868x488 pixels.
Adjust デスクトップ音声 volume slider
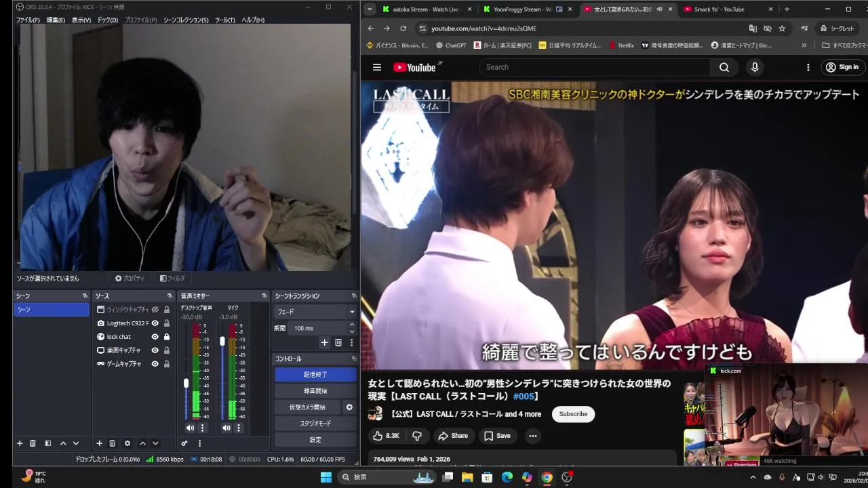tap(186, 383)
